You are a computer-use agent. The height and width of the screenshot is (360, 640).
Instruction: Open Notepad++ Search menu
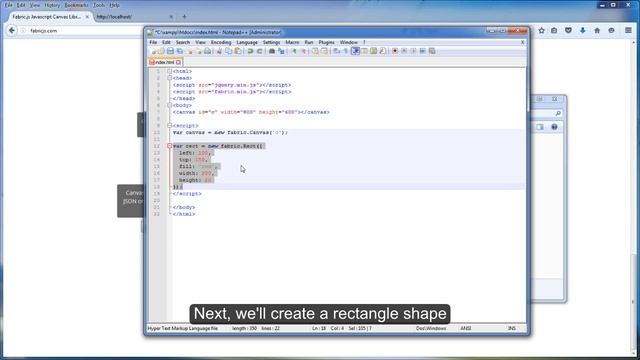tap(183, 42)
